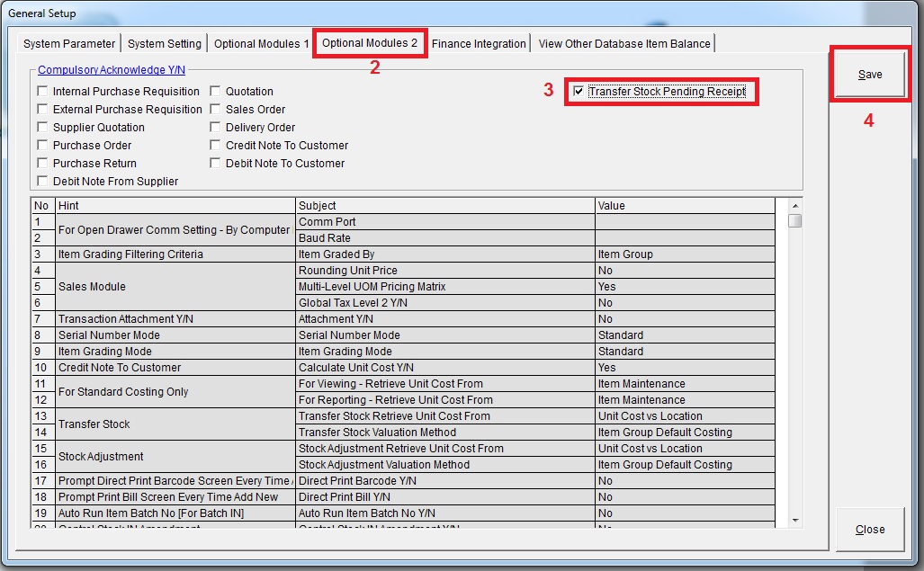The height and width of the screenshot is (571, 924).
Task: Click the scroll up arrow of the grid
Action: [795, 206]
